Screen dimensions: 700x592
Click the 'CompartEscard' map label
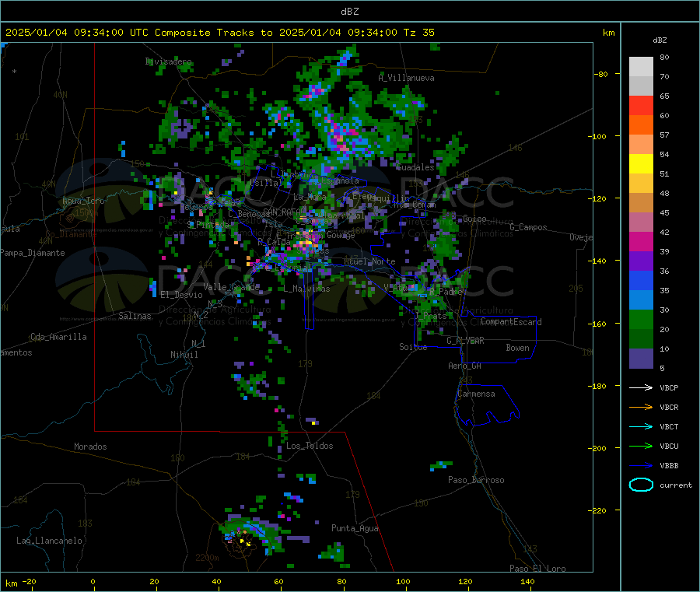511,322
